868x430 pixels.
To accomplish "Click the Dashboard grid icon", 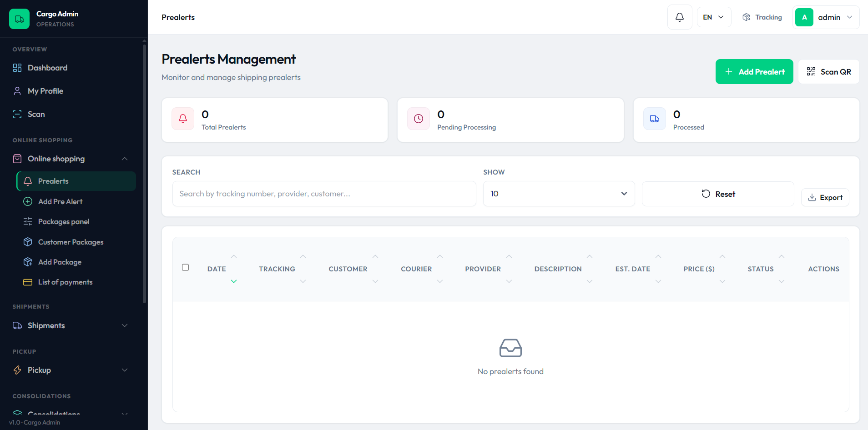I will click(x=17, y=68).
